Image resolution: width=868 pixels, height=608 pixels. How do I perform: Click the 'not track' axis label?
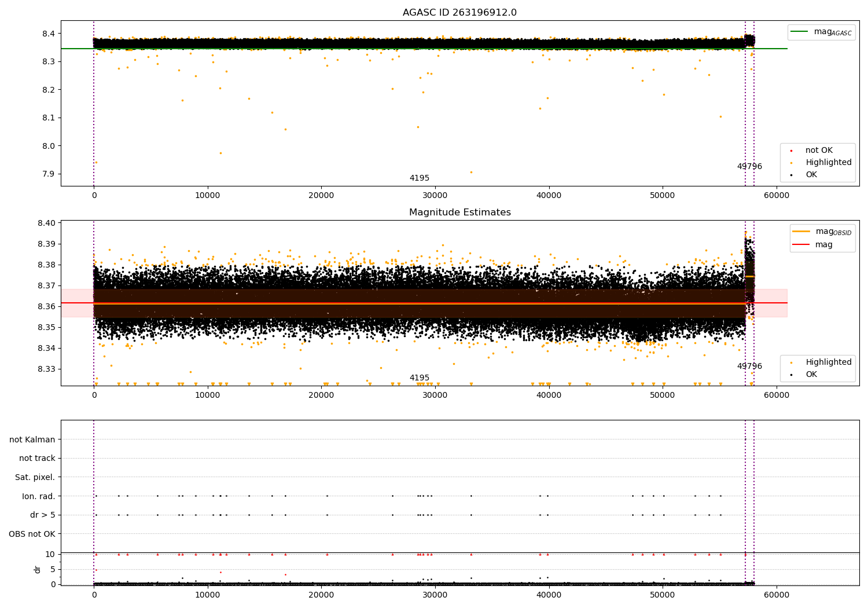pos(37,459)
